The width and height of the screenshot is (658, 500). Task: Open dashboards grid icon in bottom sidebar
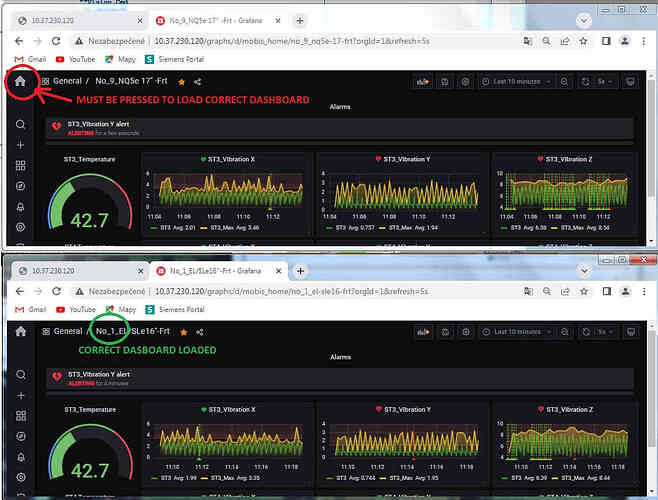click(21, 416)
